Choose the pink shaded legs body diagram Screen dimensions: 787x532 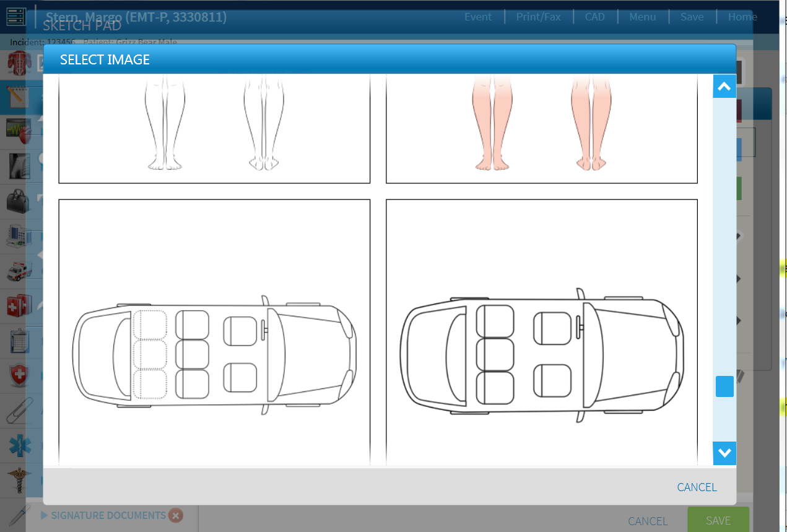(x=542, y=129)
